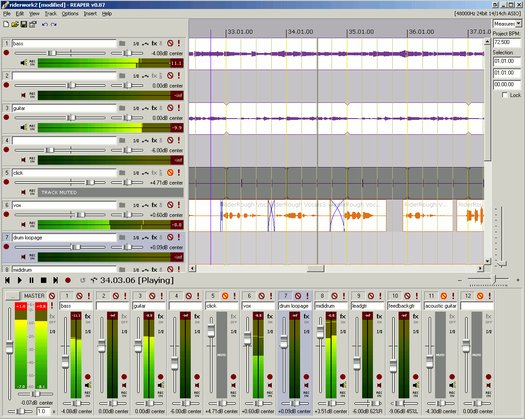
Task: Open the Measures timebase dropdown
Action: point(507,24)
